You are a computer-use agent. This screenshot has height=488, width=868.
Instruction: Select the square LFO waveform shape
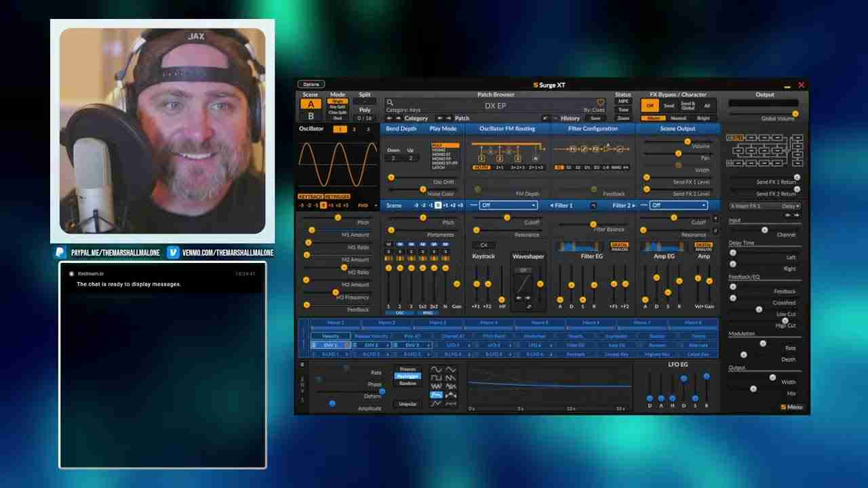pyautogui.click(x=436, y=378)
